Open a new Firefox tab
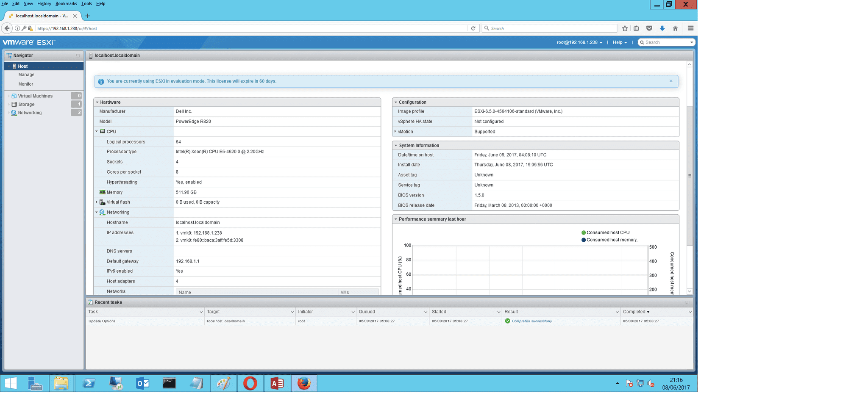The width and height of the screenshot is (868, 393). pyautogui.click(x=87, y=16)
